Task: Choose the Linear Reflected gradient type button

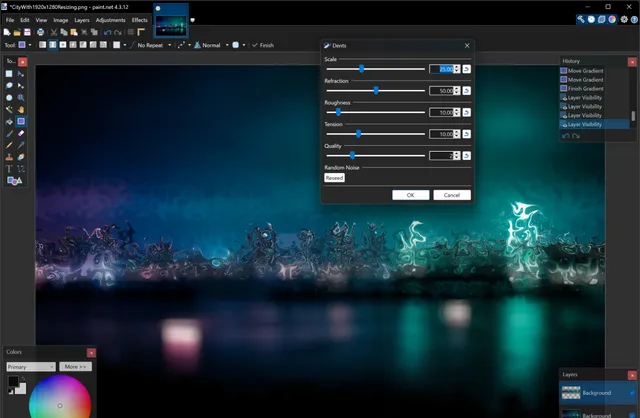Action: (53, 45)
